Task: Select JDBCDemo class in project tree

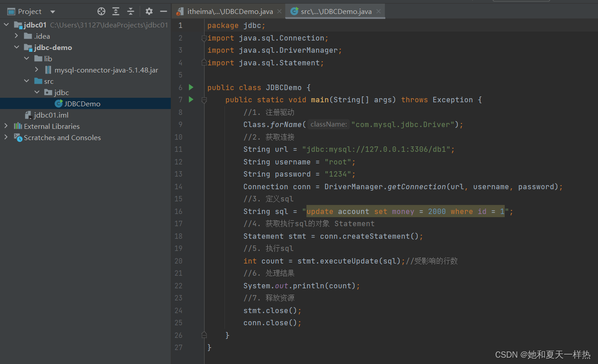Action: (x=86, y=104)
